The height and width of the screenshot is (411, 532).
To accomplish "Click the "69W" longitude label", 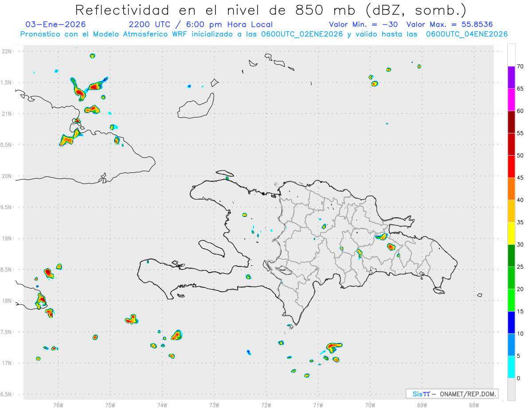I will (422, 405).
